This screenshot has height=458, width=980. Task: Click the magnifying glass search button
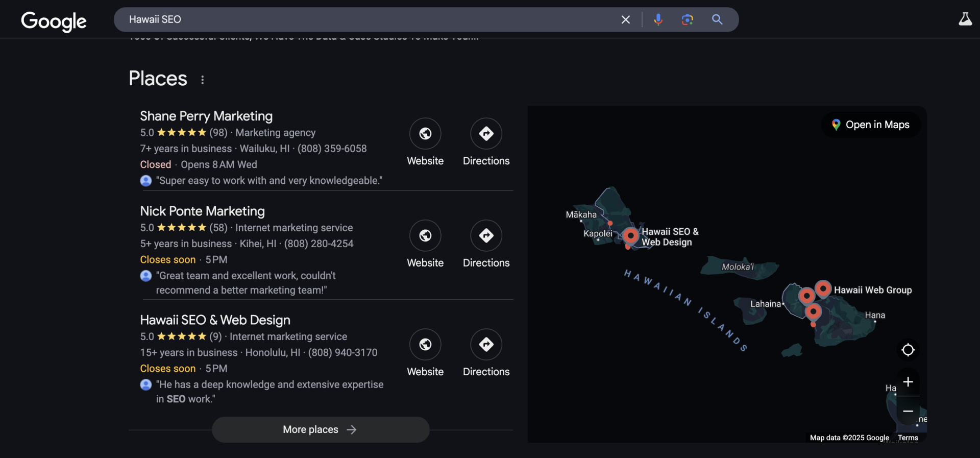(717, 19)
